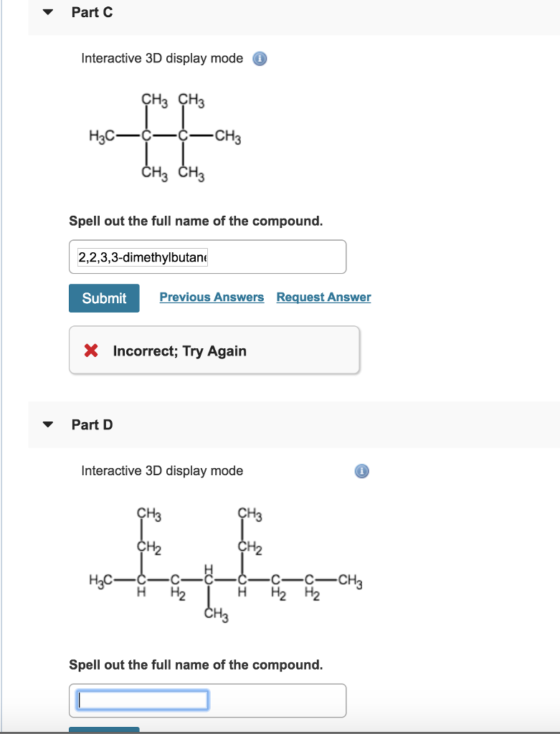Viewport: 560px width, 734px height.
Task: Open Previous Answers link
Action: coord(212,297)
